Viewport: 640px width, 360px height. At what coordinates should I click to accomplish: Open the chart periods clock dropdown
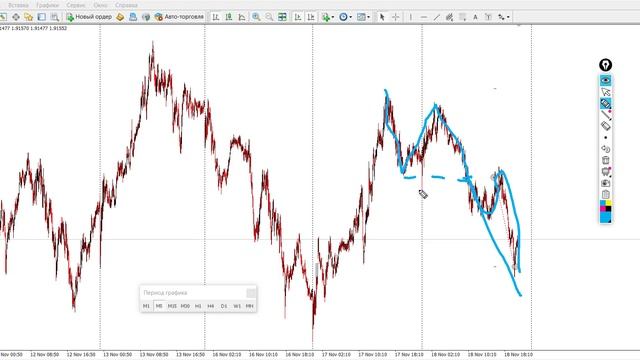click(345, 17)
